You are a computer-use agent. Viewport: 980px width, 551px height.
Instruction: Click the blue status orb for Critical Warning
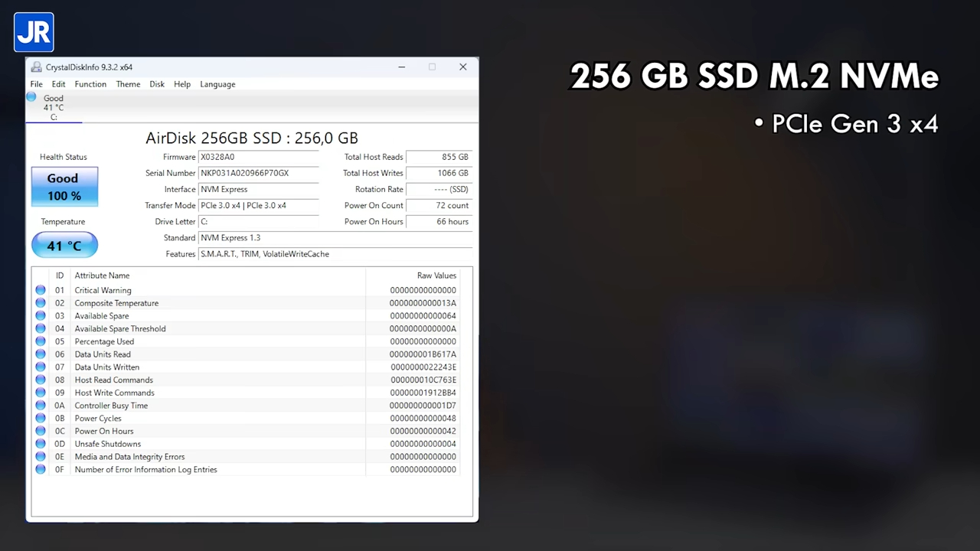click(41, 290)
